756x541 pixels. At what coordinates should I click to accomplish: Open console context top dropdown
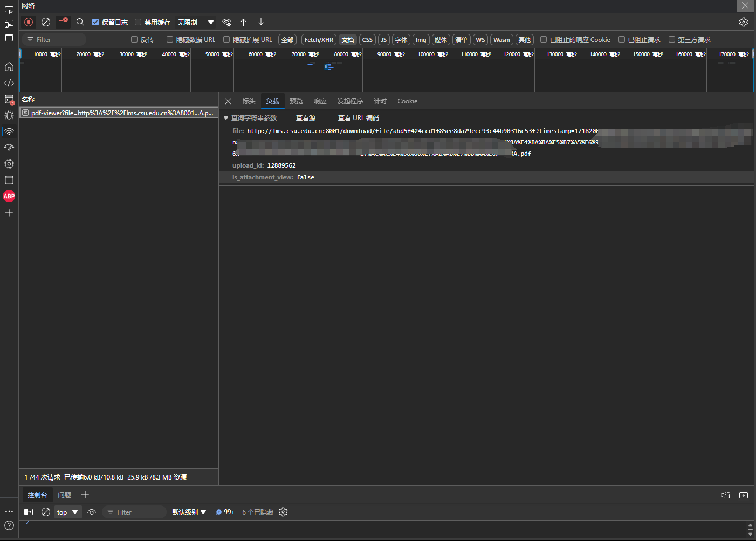(x=67, y=512)
